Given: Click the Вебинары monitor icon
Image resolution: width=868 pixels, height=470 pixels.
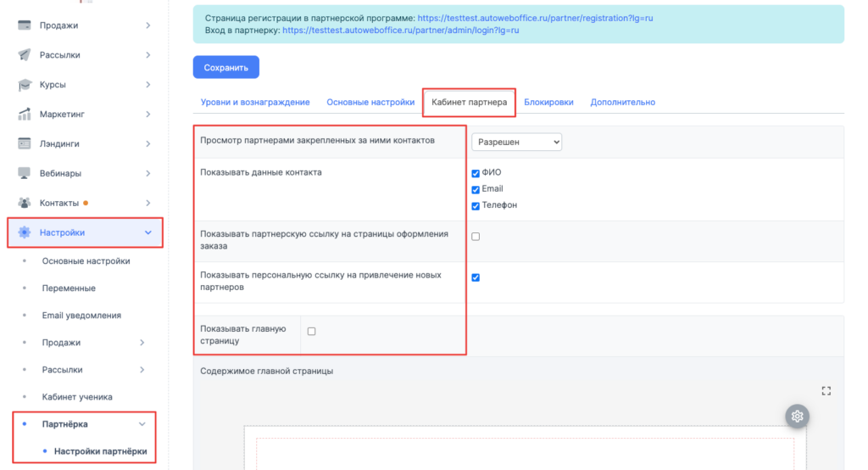Looking at the screenshot, I should (25, 174).
